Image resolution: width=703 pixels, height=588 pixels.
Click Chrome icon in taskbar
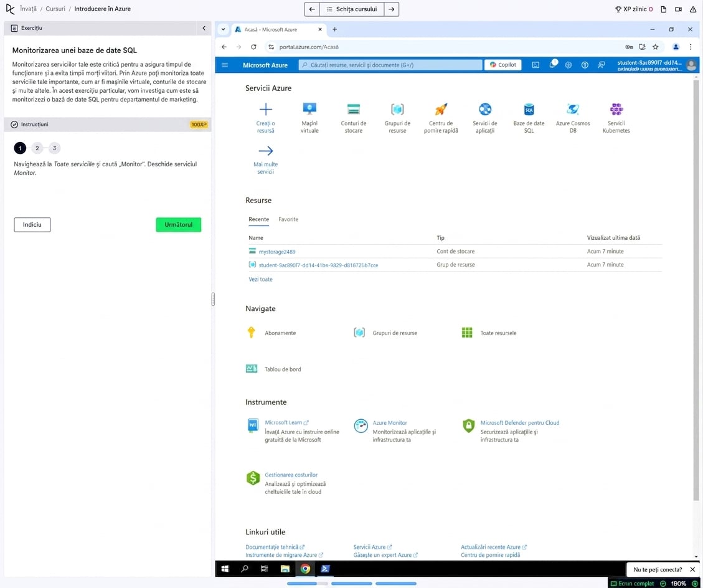coord(305,569)
